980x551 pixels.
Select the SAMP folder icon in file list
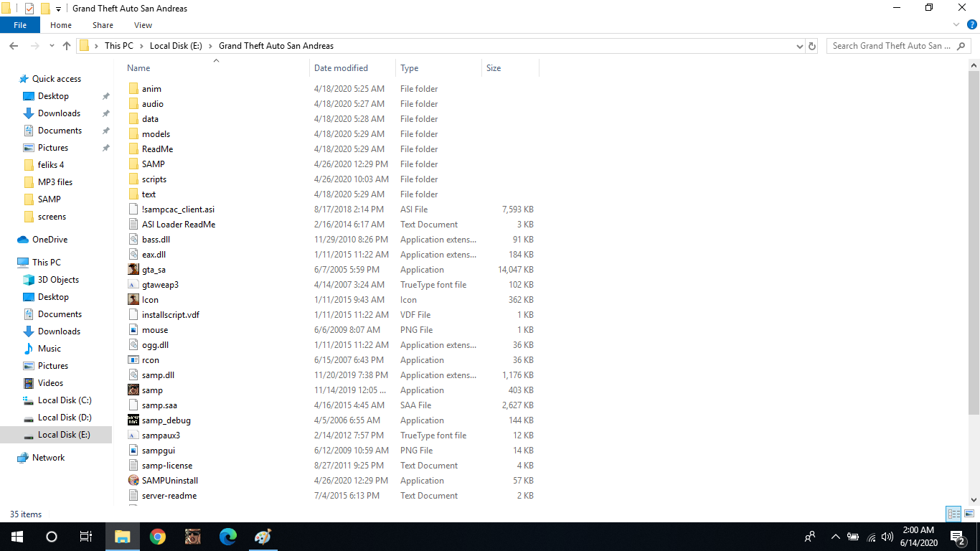133,164
